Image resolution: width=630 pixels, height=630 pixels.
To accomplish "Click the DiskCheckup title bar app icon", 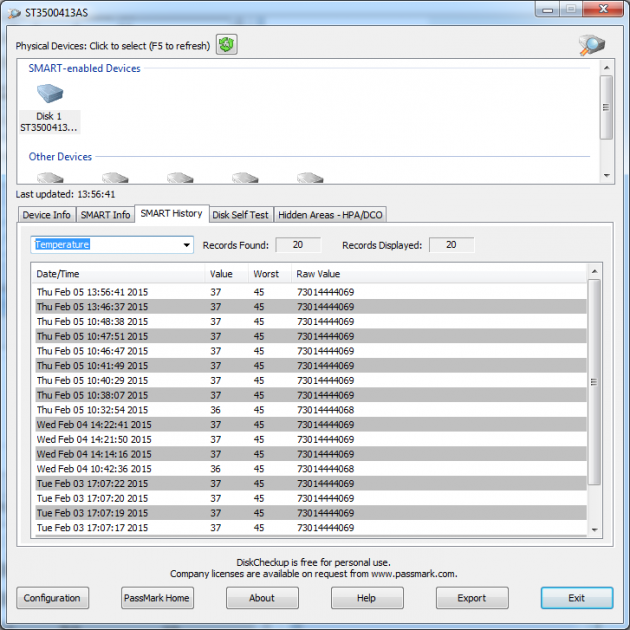I will (14, 13).
